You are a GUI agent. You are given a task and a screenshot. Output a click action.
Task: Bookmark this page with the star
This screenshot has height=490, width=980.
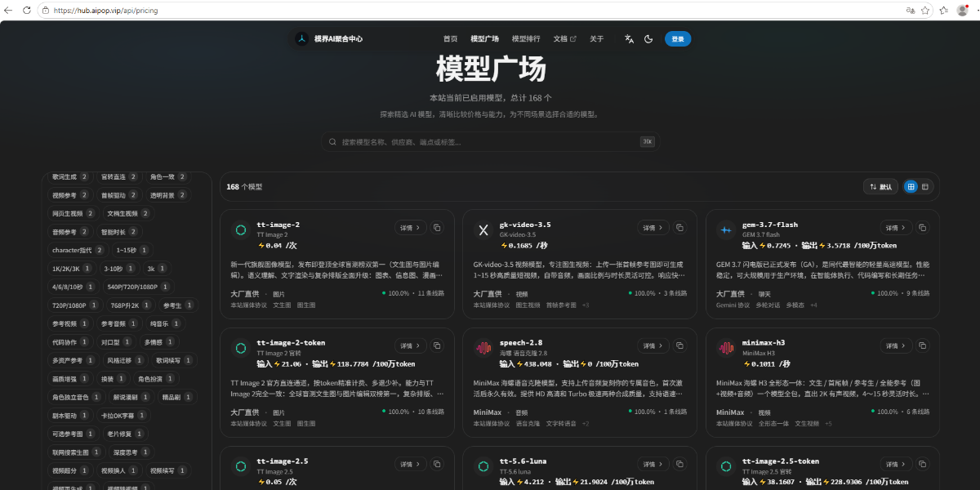925,11
